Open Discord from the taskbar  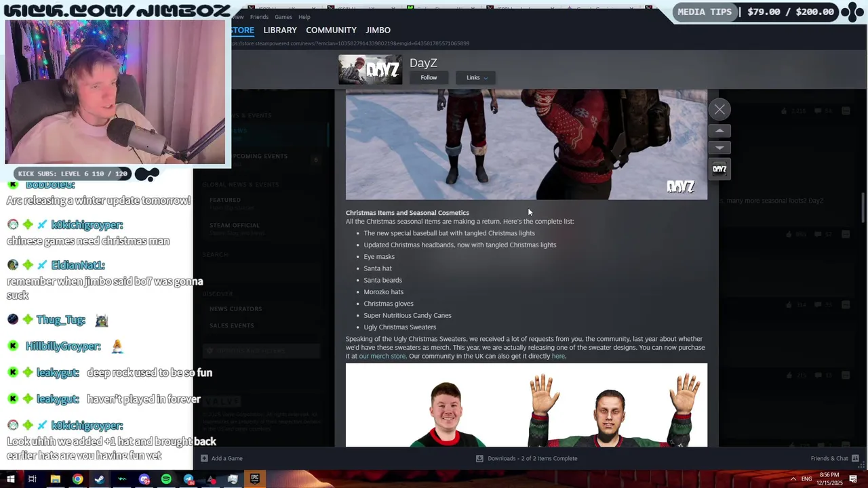coord(144,479)
